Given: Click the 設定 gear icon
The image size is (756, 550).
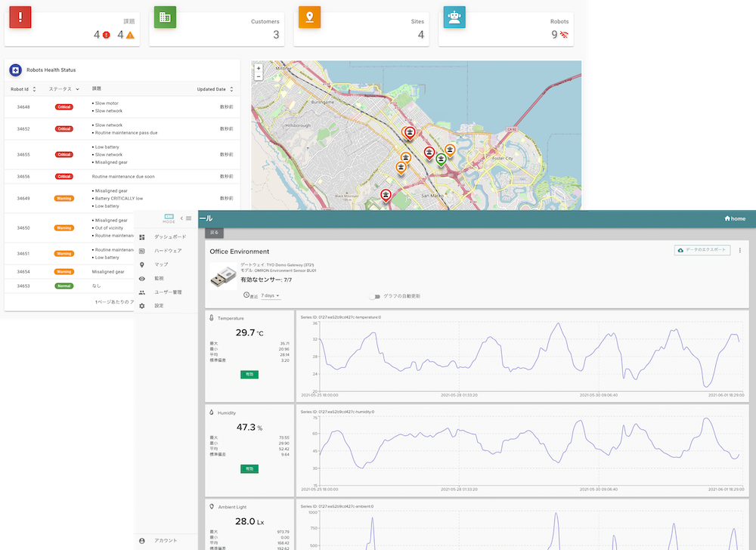Looking at the screenshot, I should click(142, 306).
